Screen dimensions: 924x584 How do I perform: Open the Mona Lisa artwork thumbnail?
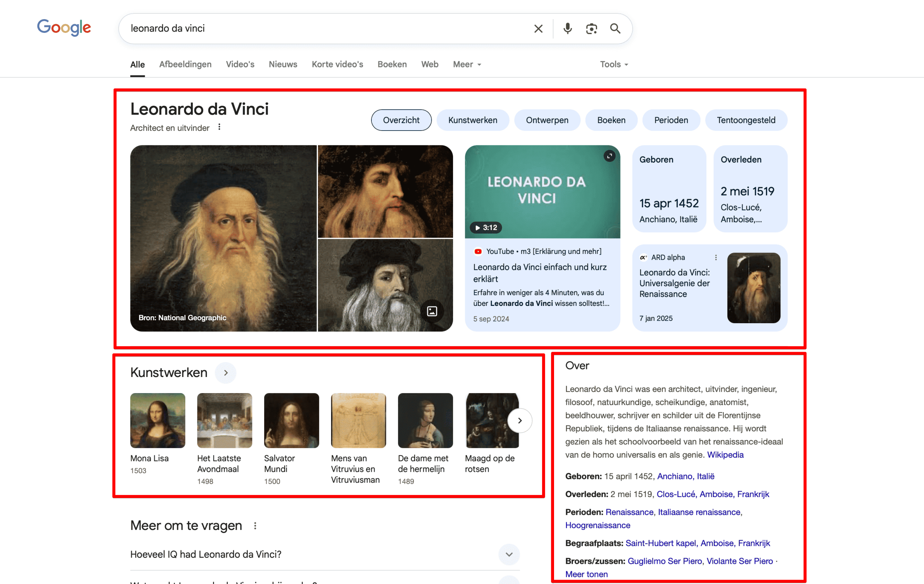coord(158,421)
